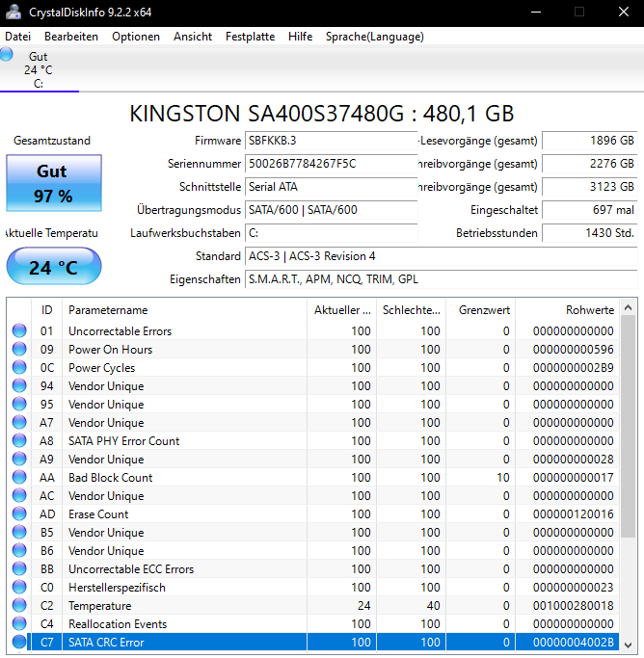Click status orb of row B5 Vendor Unique

(19, 532)
